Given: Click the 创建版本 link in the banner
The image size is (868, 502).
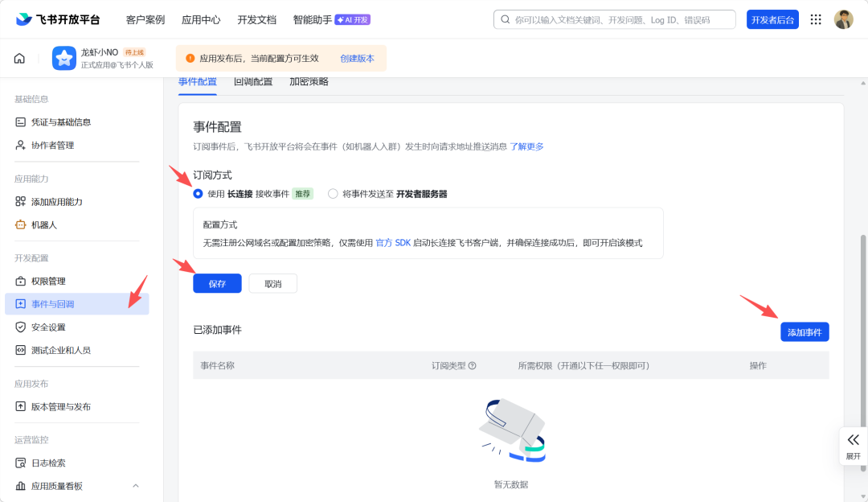Looking at the screenshot, I should pyautogui.click(x=357, y=59).
